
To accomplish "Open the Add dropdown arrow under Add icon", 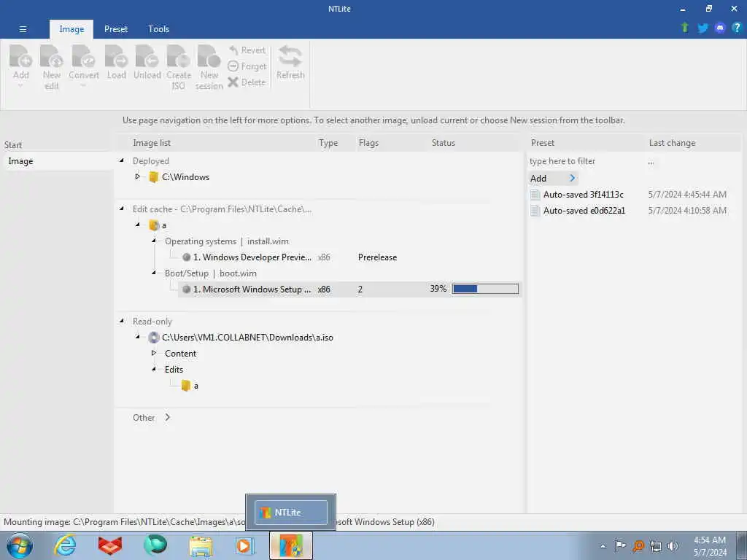I will tap(20, 87).
